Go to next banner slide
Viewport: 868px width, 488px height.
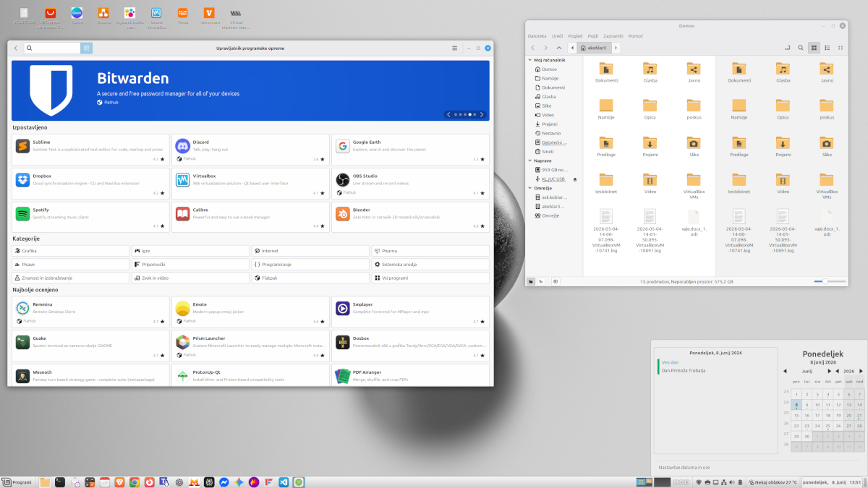(482, 114)
